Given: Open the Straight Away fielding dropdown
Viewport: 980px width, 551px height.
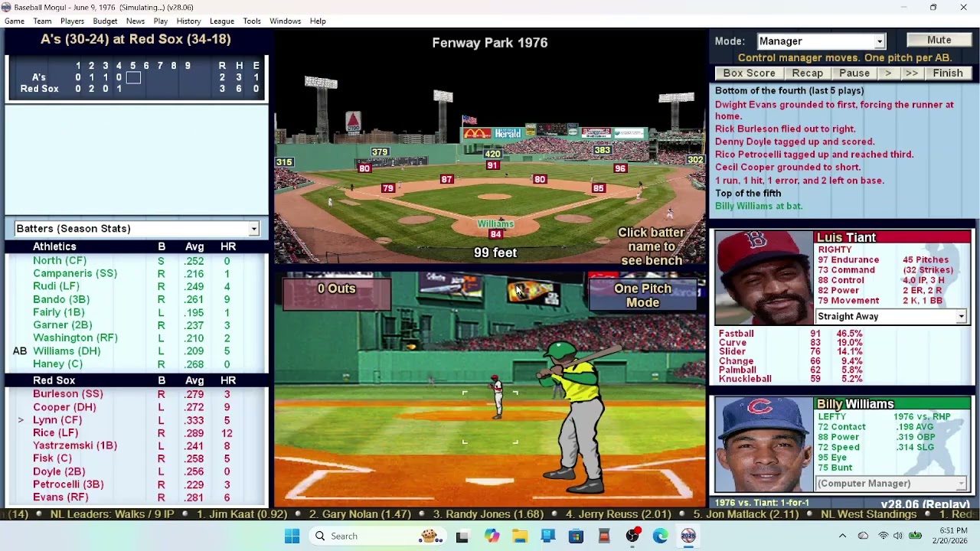Looking at the screenshot, I should pyautogui.click(x=962, y=317).
